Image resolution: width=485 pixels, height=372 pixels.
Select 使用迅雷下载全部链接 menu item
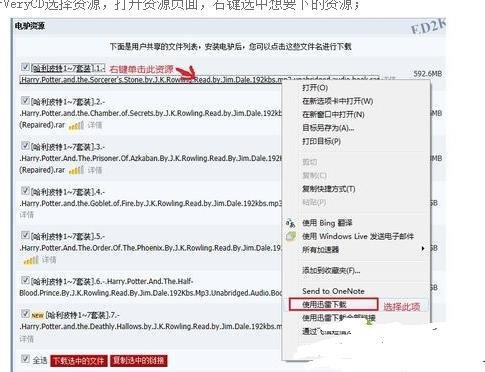point(338,318)
